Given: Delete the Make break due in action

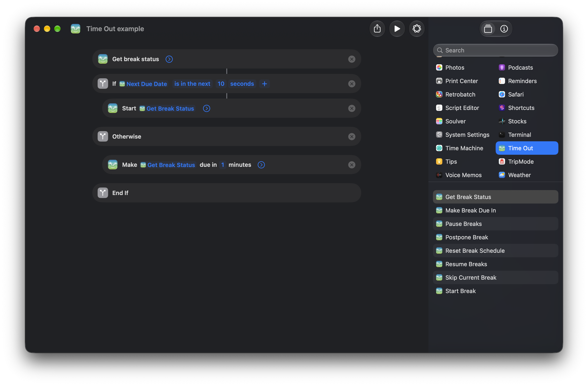Looking at the screenshot, I should pos(351,165).
